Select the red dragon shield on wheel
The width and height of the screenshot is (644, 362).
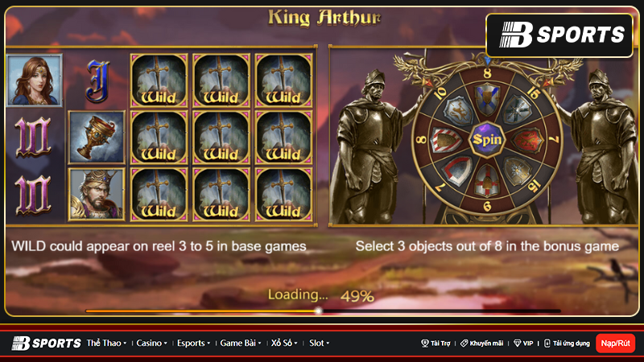click(x=527, y=140)
